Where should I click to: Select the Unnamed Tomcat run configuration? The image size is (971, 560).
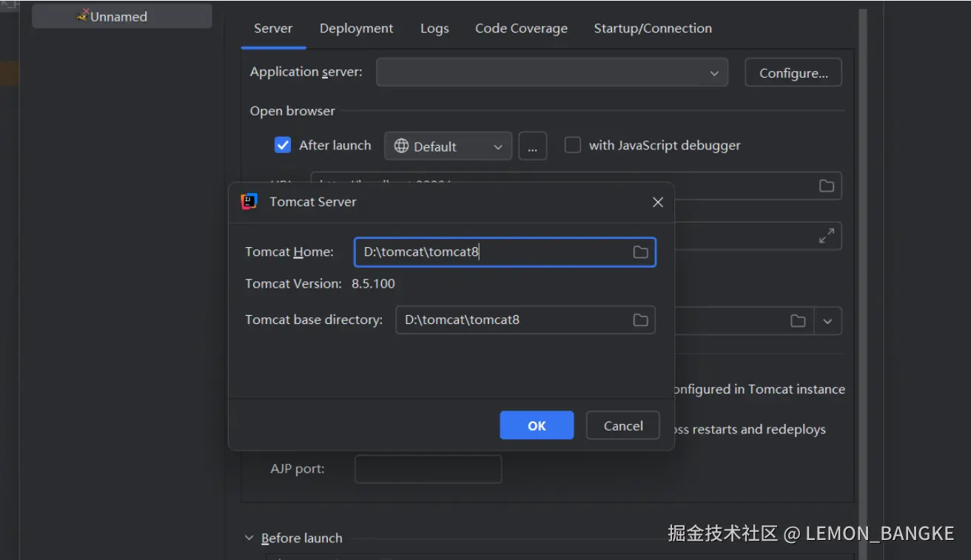pos(121,16)
